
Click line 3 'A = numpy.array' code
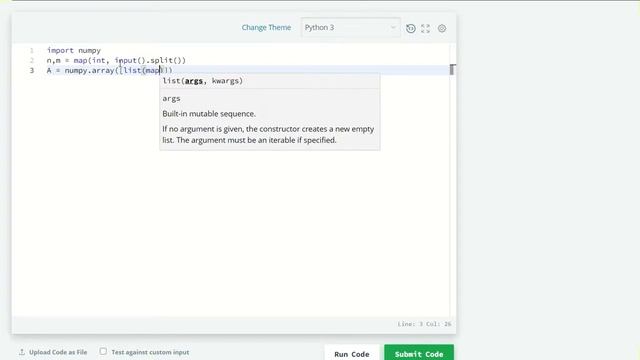tap(110, 70)
